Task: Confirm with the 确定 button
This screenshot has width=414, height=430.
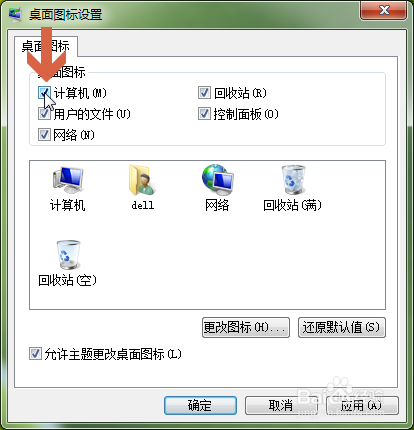Action: [x=200, y=405]
